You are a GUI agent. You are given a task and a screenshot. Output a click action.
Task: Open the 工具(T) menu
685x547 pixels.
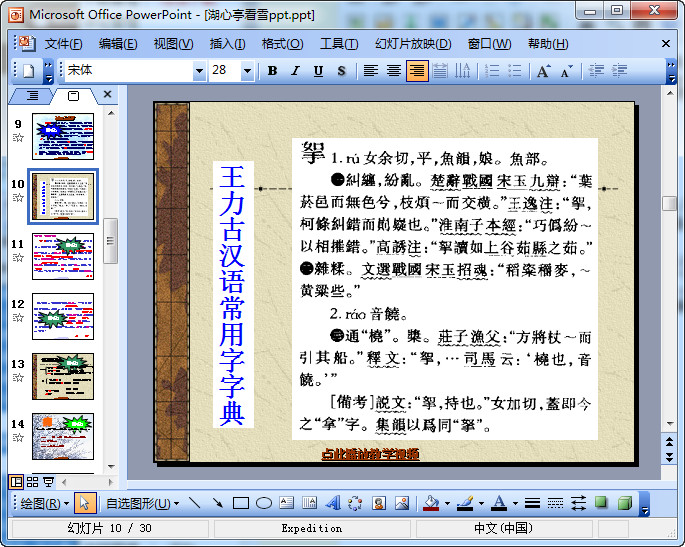point(339,44)
